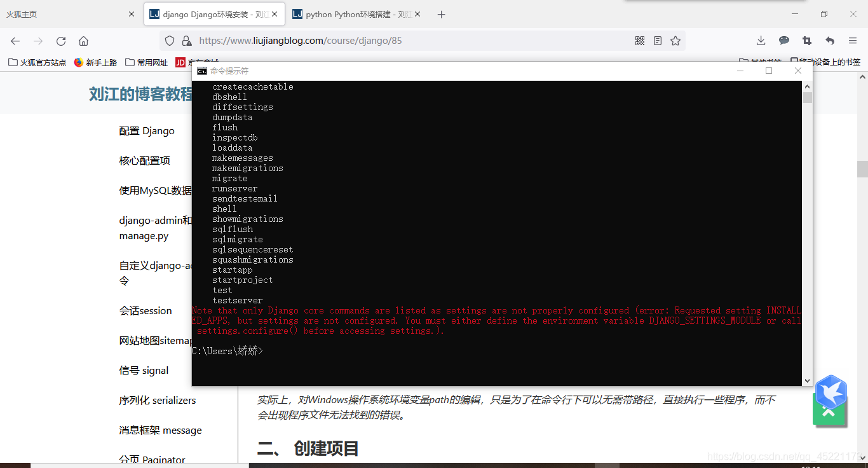Image resolution: width=868 pixels, height=468 pixels.
Task: Open 配置 Django in sidebar
Action: click(x=147, y=131)
